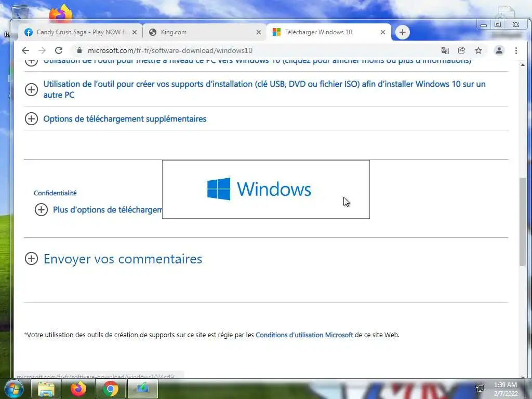This screenshot has height=399, width=532.
Task: Bookmark this page with the star icon
Action: [478, 50]
